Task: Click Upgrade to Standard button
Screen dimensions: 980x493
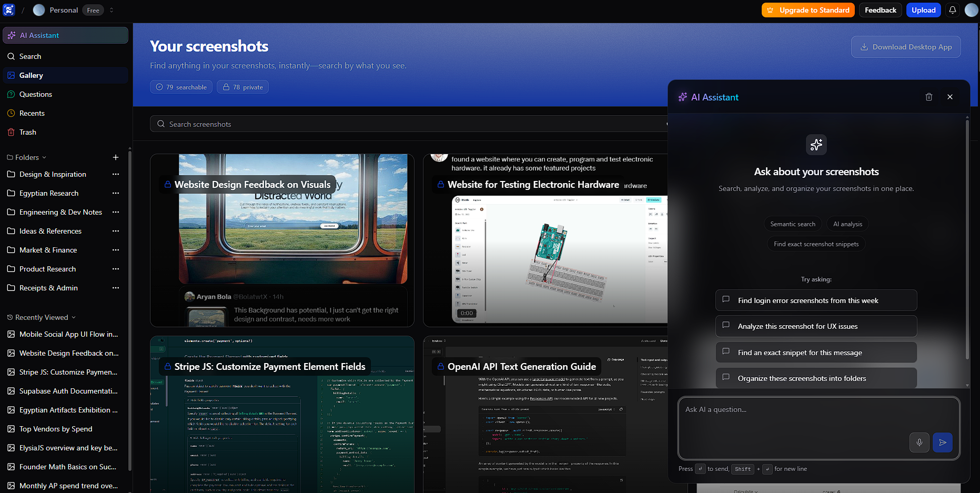Action: pos(807,10)
